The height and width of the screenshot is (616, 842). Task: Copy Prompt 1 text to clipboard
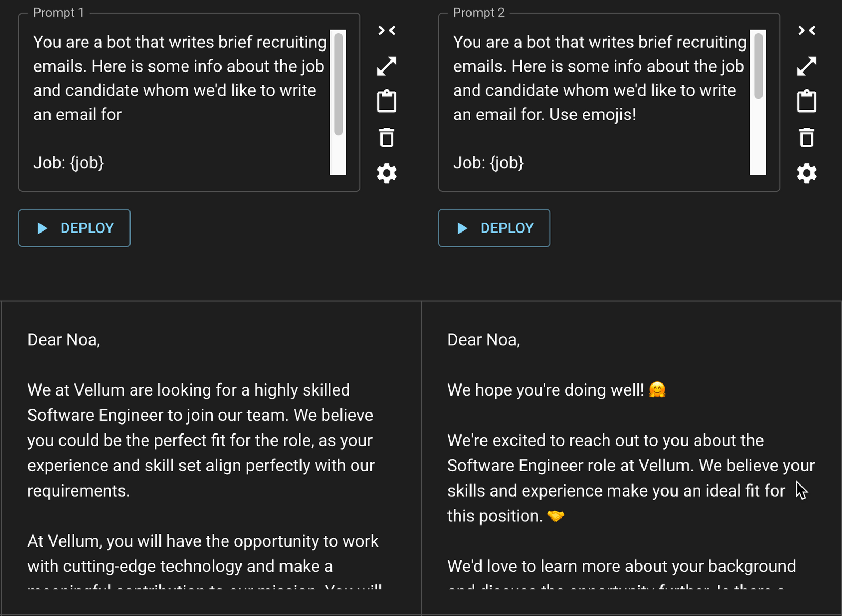pos(387,100)
